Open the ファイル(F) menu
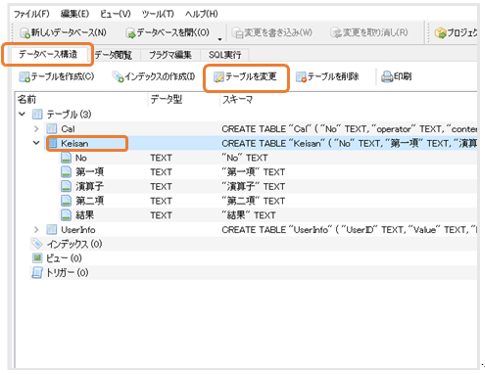485x375 pixels. [x=32, y=14]
